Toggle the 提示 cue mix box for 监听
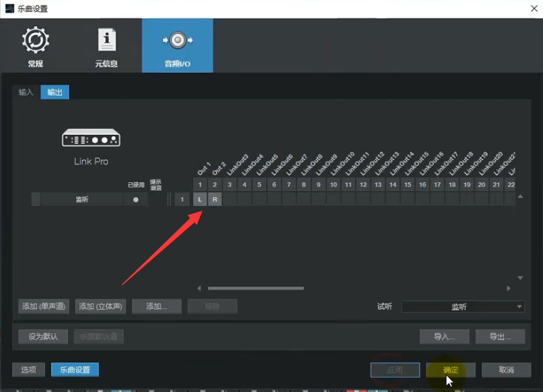Screen dimensions: 543x392 [157, 200]
